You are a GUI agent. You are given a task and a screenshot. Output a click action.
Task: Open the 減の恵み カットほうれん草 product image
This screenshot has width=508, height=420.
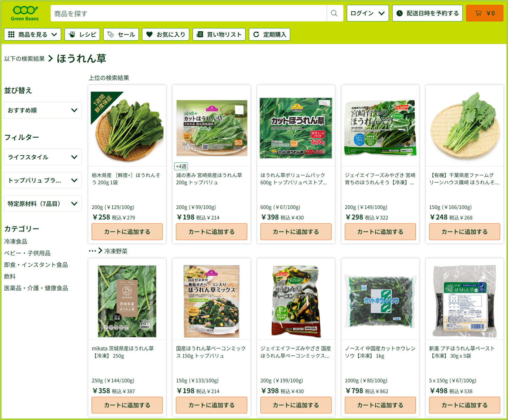pos(212,128)
